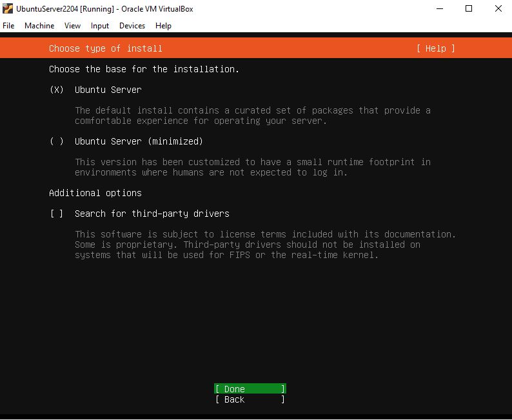Click the 'Search for third-party drivers' label

click(x=152, y=214)
